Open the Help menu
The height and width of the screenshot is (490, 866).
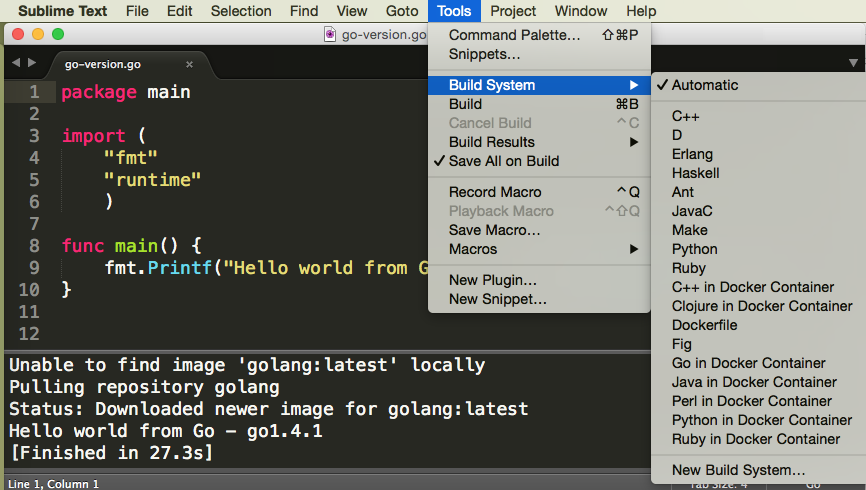pyautogui.click(x=641, y=11)
